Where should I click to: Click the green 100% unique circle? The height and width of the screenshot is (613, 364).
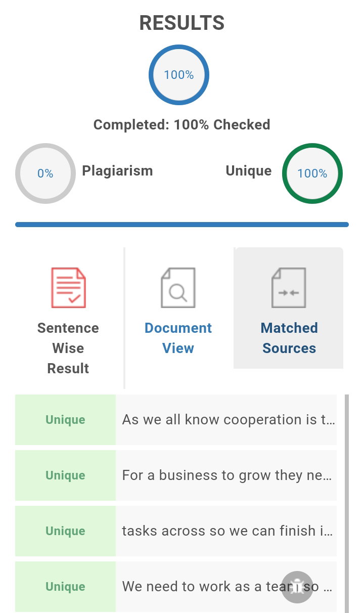[312, 173]
